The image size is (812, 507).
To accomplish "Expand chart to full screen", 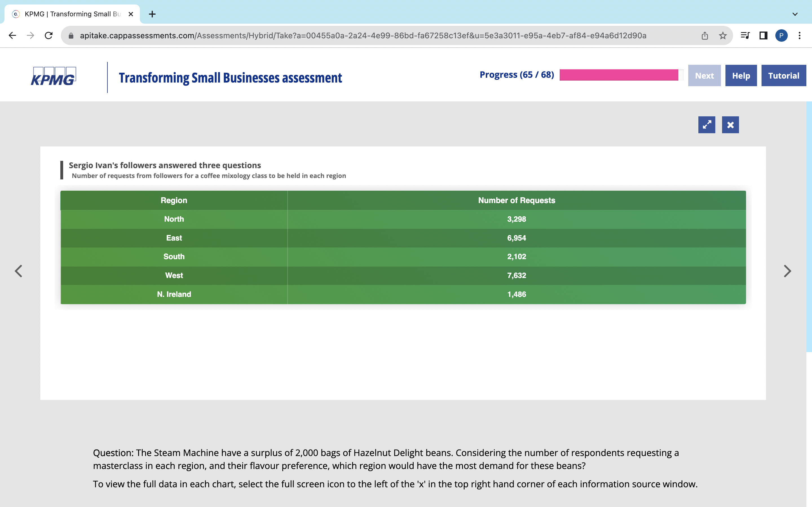I will [x=706, y=125].
